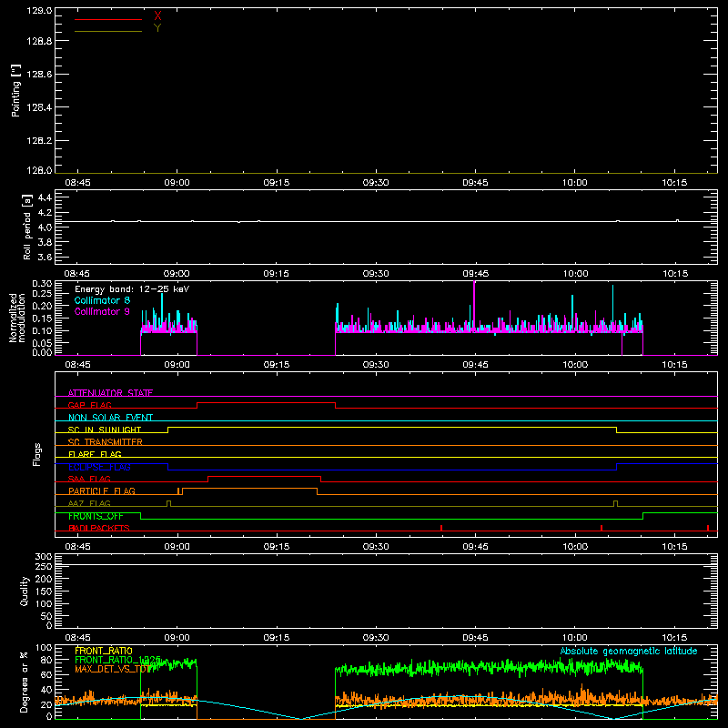Click the 0.30 modulation axis value
728x728 pixels.
(x=42, y=284)
